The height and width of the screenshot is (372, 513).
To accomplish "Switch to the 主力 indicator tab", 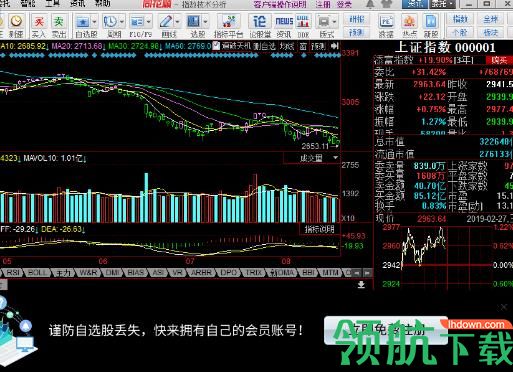I will coord(63,273).
